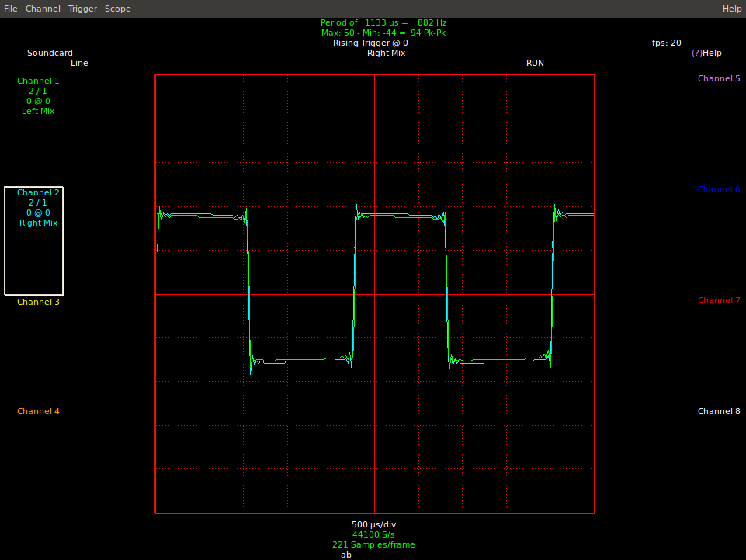Click Channel 1 position 0 @ 0
Viewport: 746px width, 560px height.
38,101
